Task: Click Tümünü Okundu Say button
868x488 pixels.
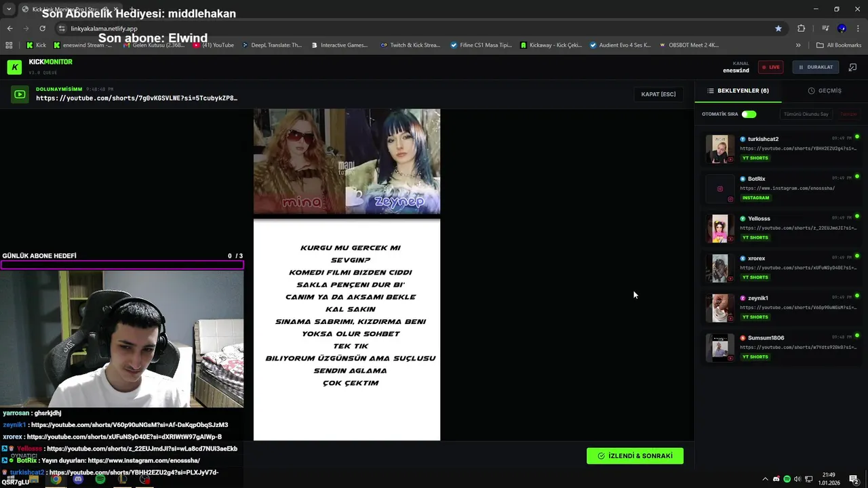Action: click(x=806, y=114)
